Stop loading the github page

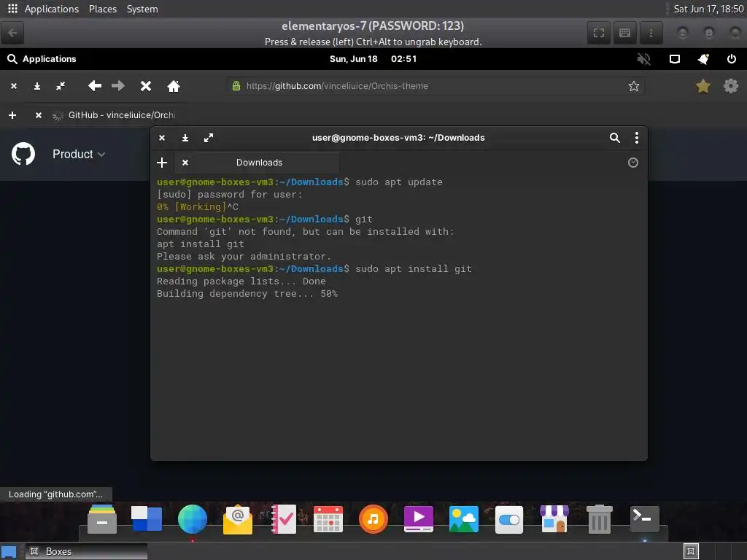coord(146,86)
